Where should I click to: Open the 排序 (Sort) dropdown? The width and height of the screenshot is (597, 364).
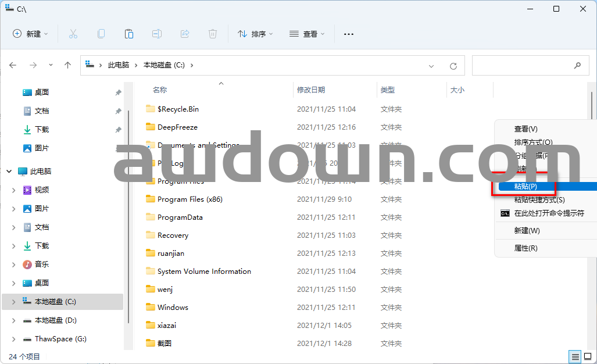255,34
